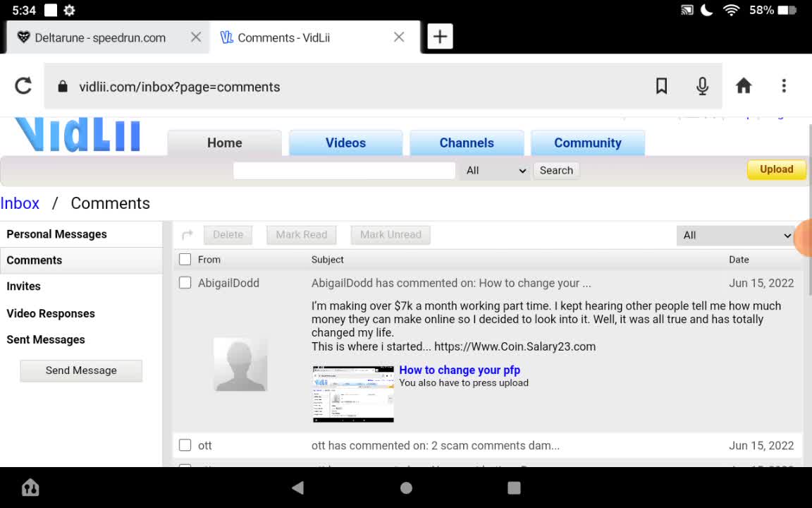Click the Subject column header

tap(327, 260)
